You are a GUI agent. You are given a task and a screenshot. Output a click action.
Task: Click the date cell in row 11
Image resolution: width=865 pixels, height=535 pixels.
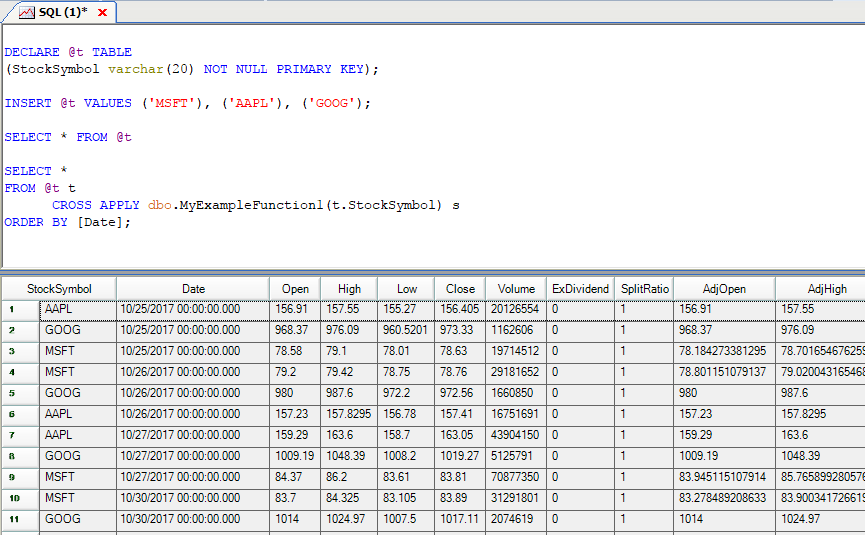click(x=193, y=519)
